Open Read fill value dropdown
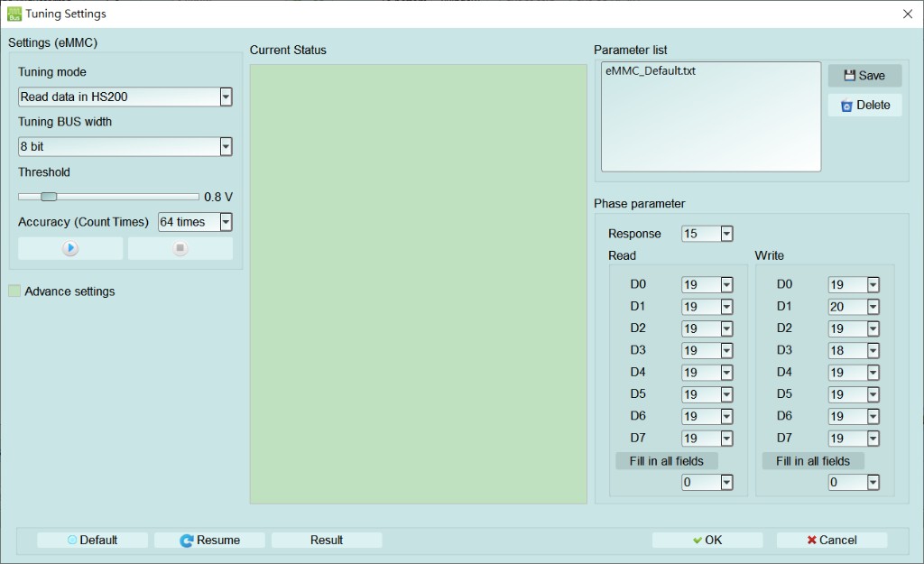The width and height of the screenshot is (924, 564). (726, 483)
